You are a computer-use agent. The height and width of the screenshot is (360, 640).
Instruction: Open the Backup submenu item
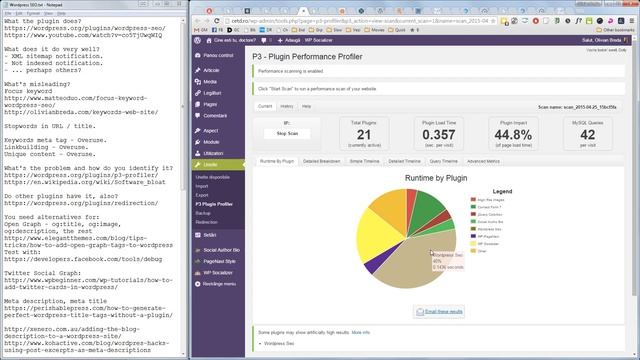click(203, 213)
